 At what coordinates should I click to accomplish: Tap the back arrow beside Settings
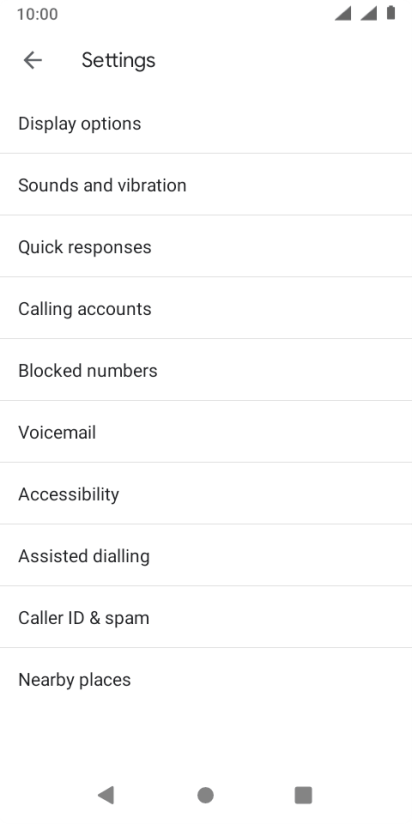point(33,60)
